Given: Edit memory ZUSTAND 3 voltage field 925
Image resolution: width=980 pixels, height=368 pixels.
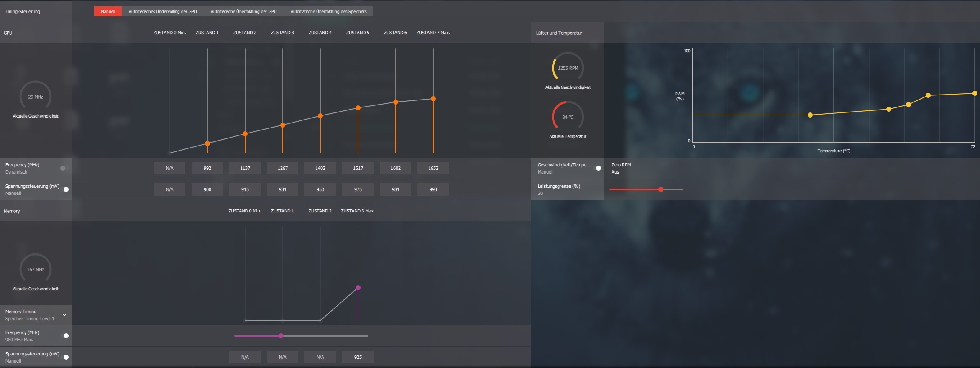Looking at the screenshot, I should pos(358,357).
